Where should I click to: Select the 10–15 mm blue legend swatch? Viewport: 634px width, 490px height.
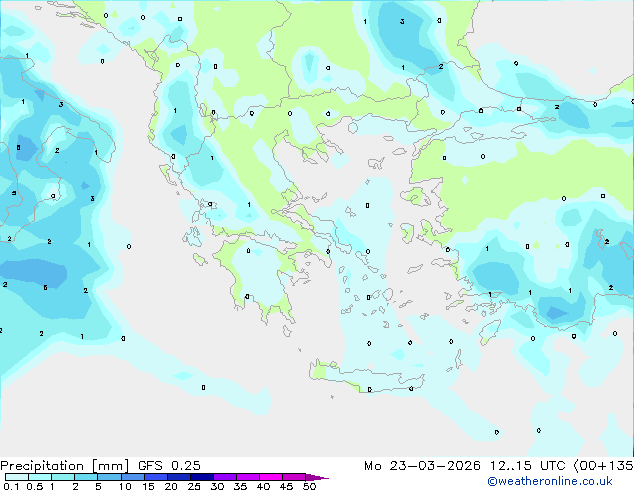tap(132, 477)
